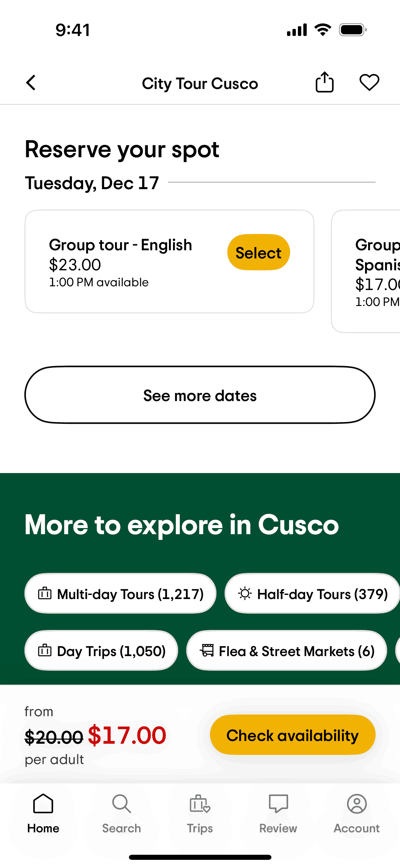This screenshot has width=400, height=868.
Task: Tap the share icon in header
Action: 324,83
